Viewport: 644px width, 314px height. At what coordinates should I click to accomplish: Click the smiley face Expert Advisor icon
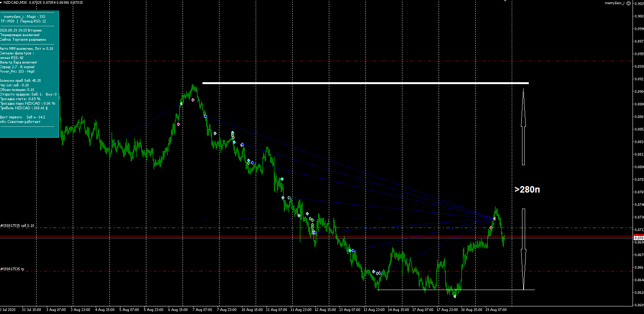coord(628,3)
